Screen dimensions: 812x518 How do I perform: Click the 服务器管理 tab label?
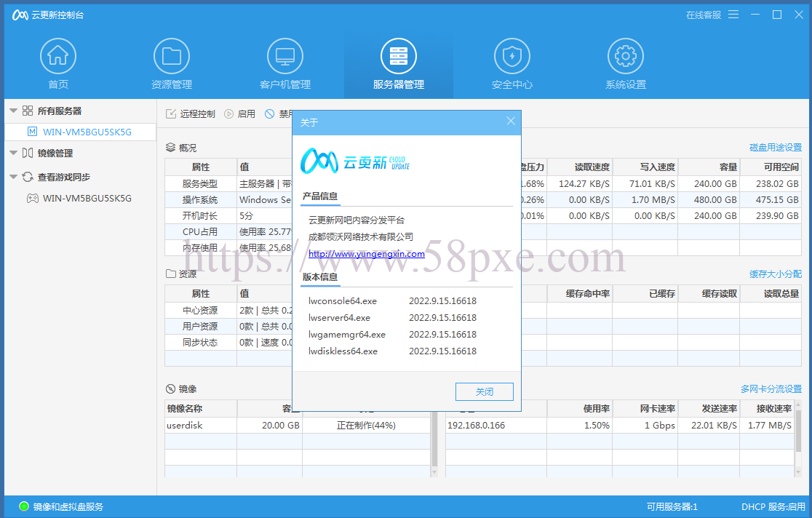(x=398, y=84)
